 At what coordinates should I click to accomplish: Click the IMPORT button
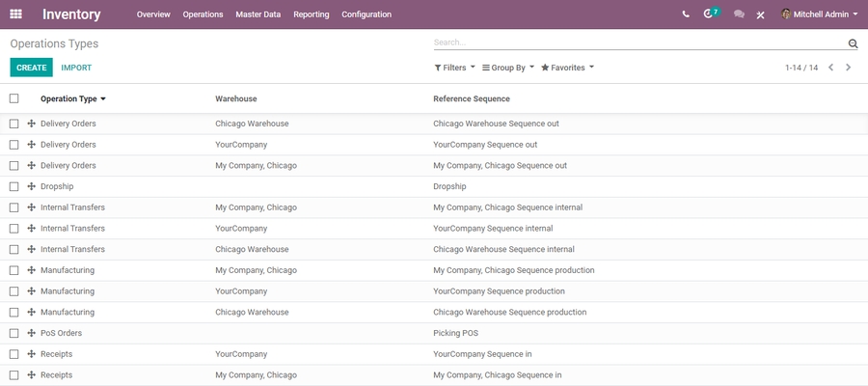(x=76, y=68)
